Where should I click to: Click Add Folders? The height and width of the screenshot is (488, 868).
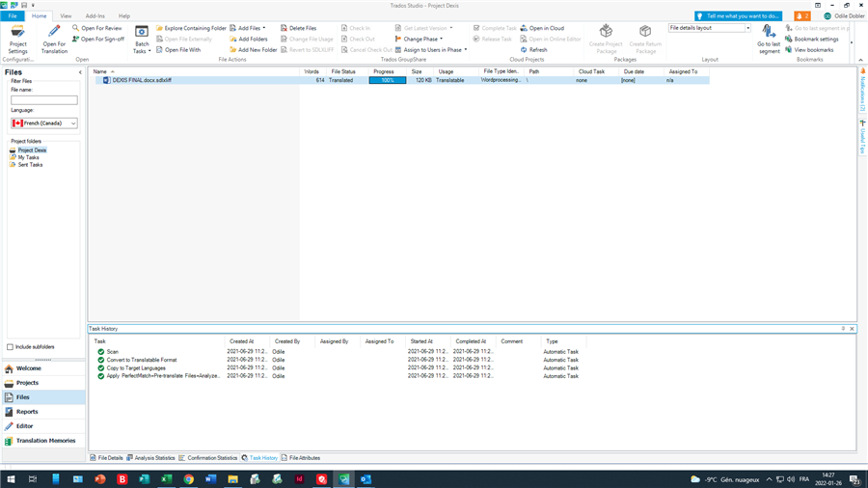[249, 40]
